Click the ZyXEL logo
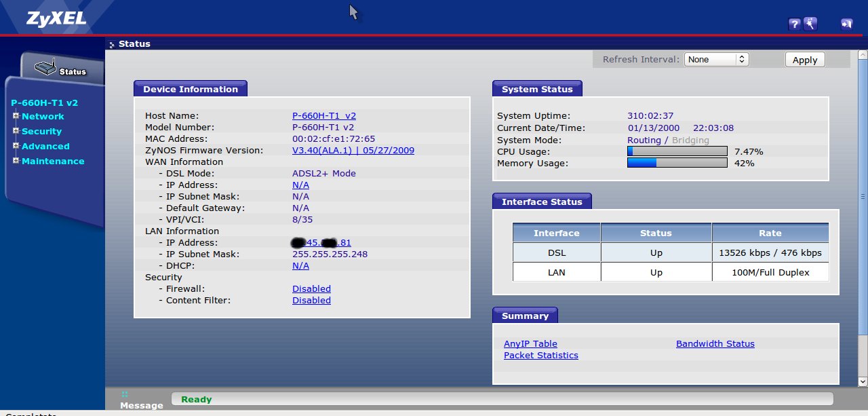The height and width of the screenshot is (416, 868). click(x=56, y=19)
